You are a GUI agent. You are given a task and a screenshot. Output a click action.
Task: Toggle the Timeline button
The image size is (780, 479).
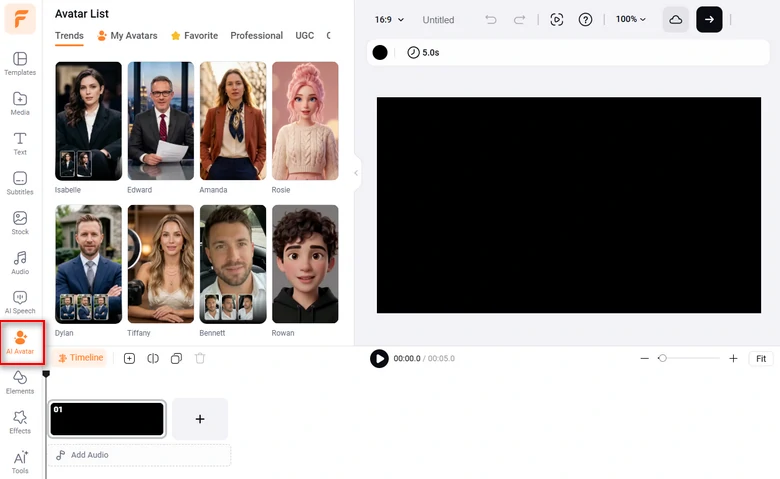(x=81, y=358)
